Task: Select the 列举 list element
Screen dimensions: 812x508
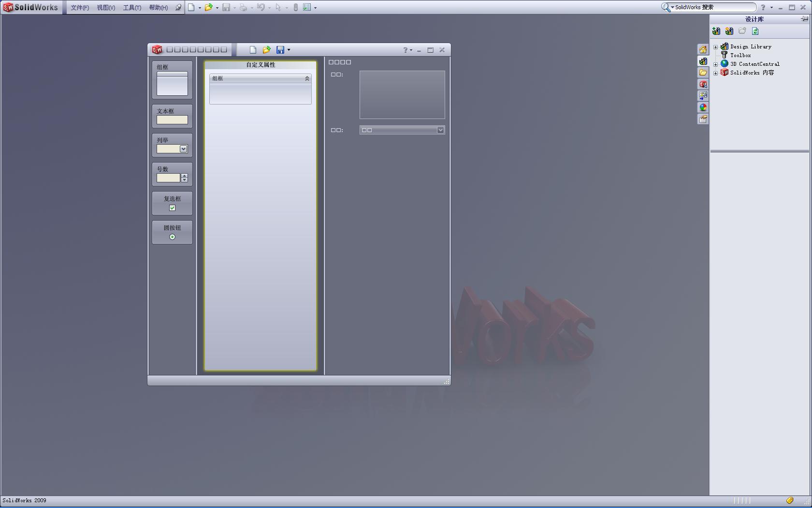Action: 172,145
